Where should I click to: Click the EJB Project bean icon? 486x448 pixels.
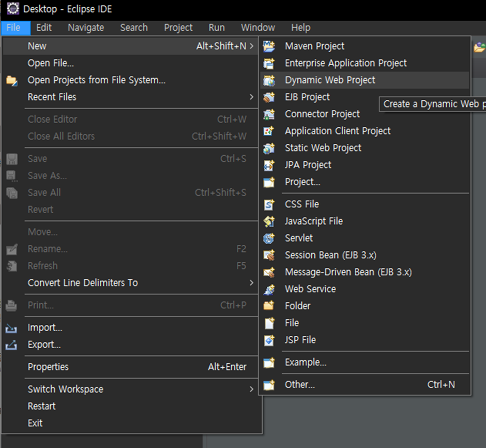click(269, 97)
